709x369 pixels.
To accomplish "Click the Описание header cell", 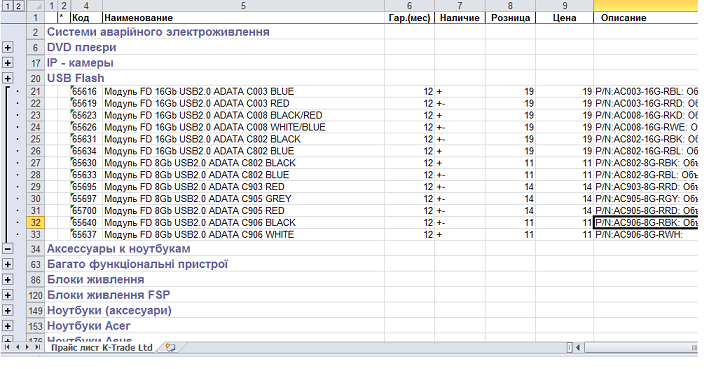I will (x=646, y=18).
